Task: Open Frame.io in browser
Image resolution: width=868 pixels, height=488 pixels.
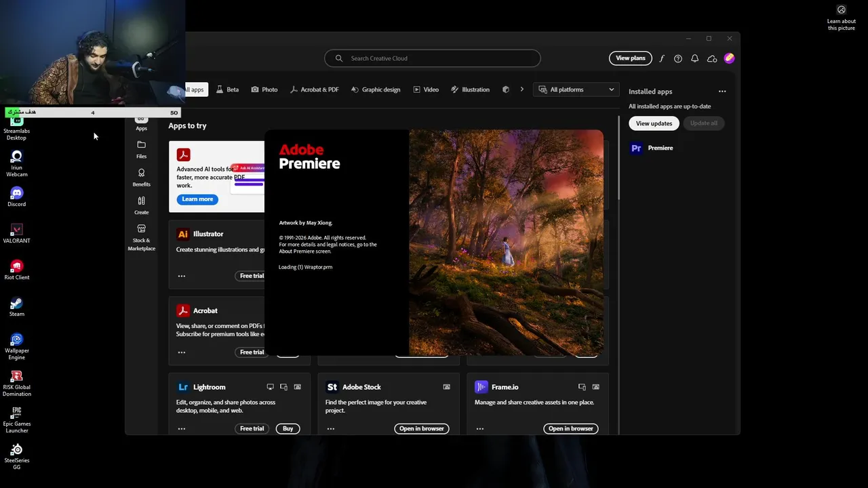Action: (571, 428)
